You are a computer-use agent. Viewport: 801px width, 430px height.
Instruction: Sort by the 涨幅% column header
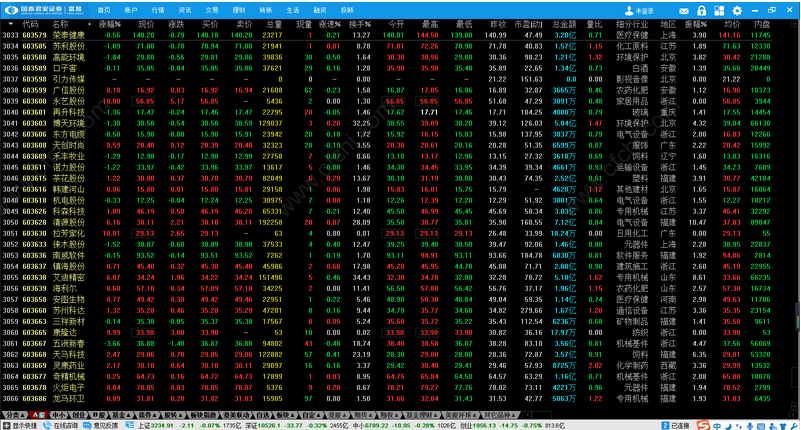point(110,24)
